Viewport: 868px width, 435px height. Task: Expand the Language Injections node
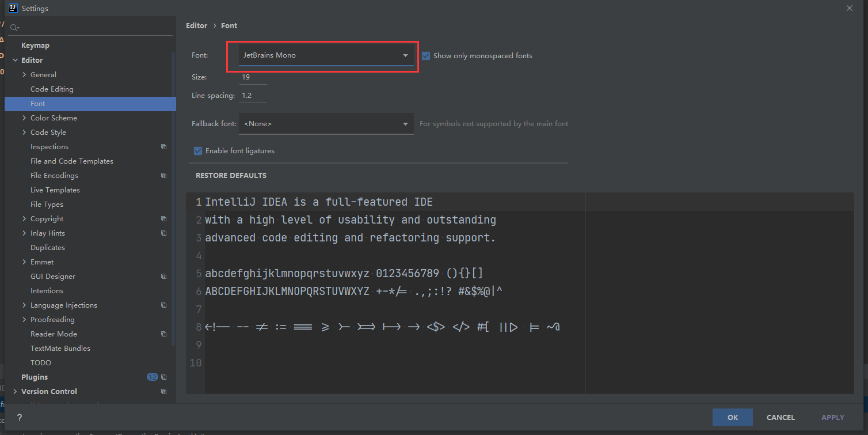coord(24,305)
